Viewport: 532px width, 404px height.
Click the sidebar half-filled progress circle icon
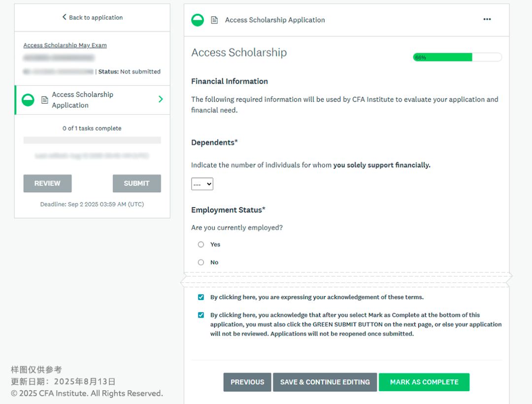(28, 100)
